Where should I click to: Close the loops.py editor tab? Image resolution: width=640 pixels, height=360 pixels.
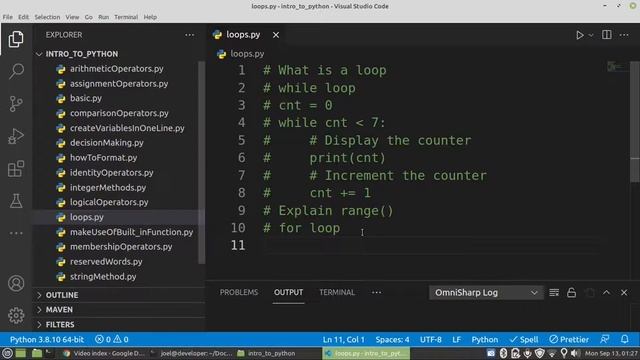[x=276, y=35]
